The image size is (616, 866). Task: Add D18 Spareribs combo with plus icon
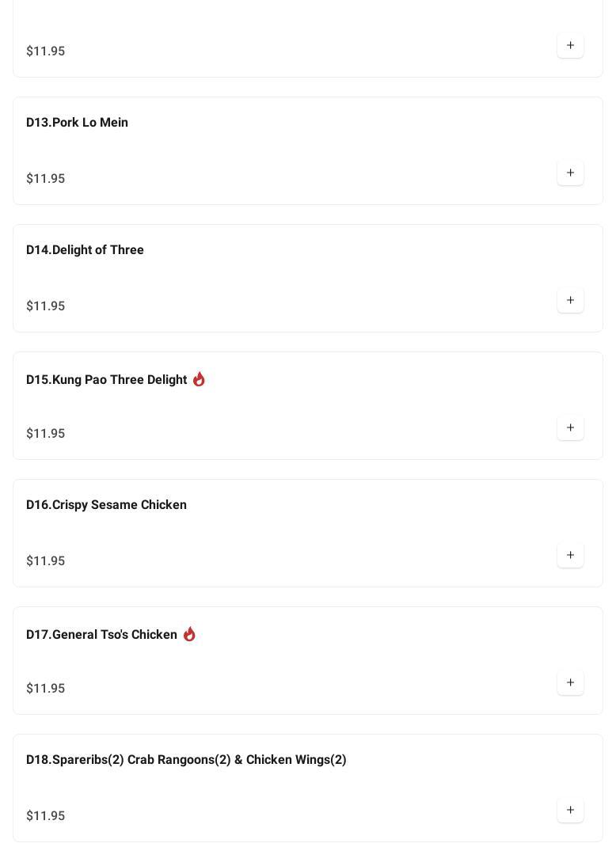coord(570,810)
